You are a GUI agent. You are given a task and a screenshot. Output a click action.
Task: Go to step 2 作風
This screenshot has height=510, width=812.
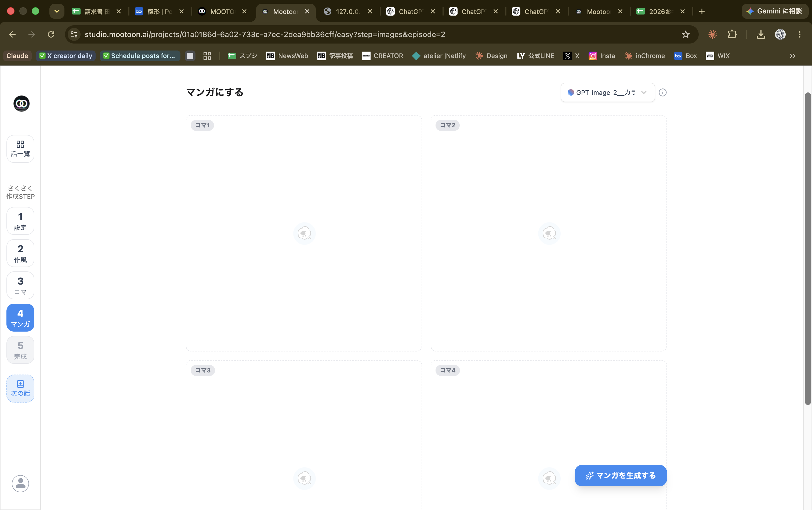[20, 253]
